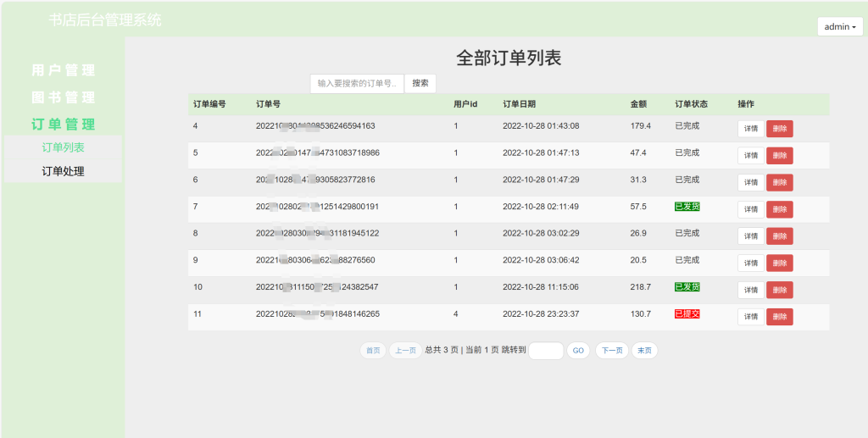Click the 已完成 status of order 4
Image resolution: width=868 pixels, height=438 pixels.
point(687,125)
